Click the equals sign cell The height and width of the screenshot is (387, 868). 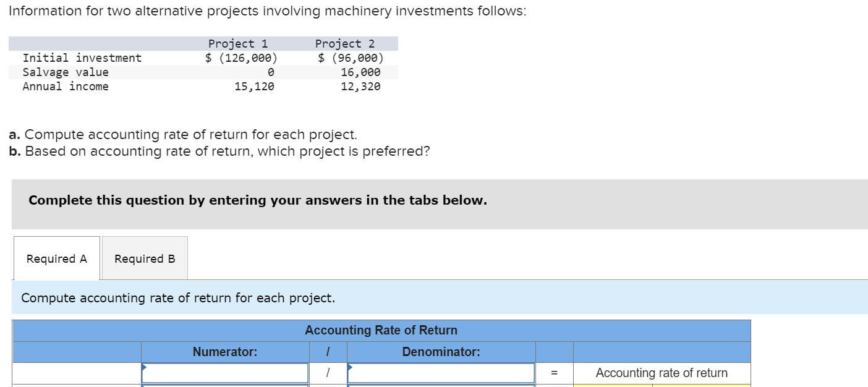click(554, 373)
